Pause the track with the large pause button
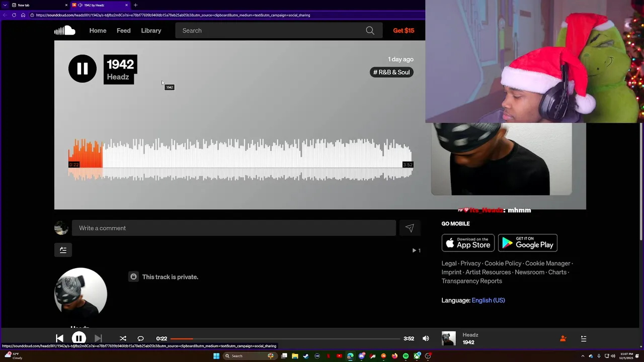644x362 pixels. (83, 68)
